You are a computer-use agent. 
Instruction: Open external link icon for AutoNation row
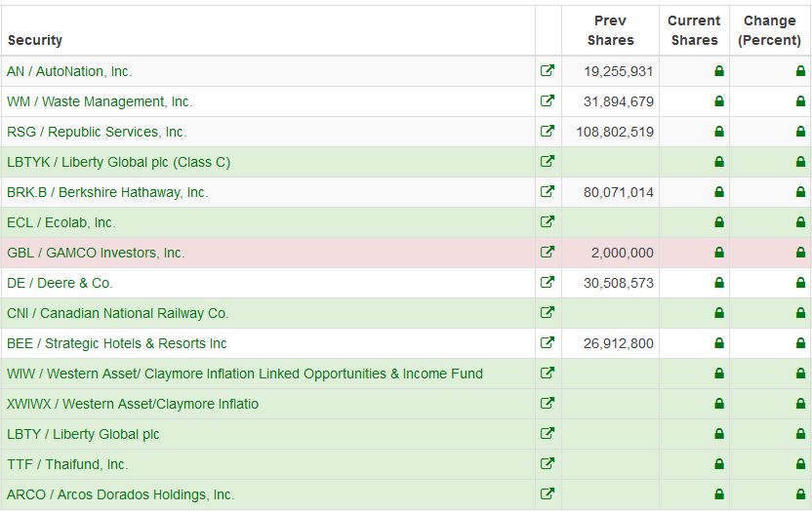pyautogui.click(x=548, y=71)
